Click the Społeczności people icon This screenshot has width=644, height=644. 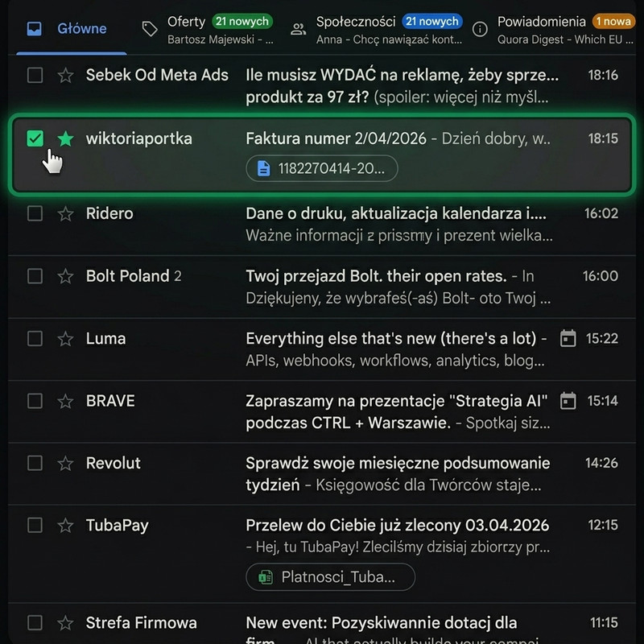[x=298, y=29]
